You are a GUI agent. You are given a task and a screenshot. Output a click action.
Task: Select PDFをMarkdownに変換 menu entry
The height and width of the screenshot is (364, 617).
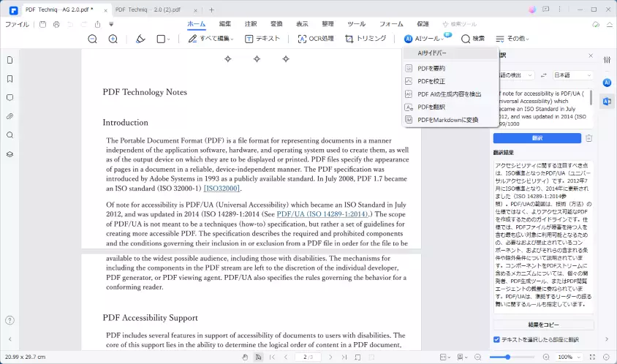point(447,119)
